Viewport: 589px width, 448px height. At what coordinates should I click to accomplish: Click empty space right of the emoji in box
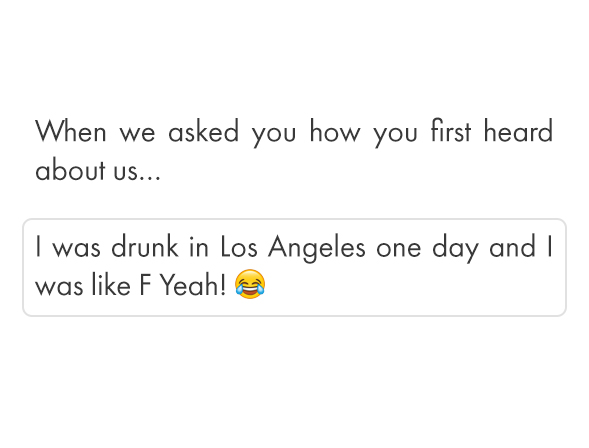(x=413, y=285)
